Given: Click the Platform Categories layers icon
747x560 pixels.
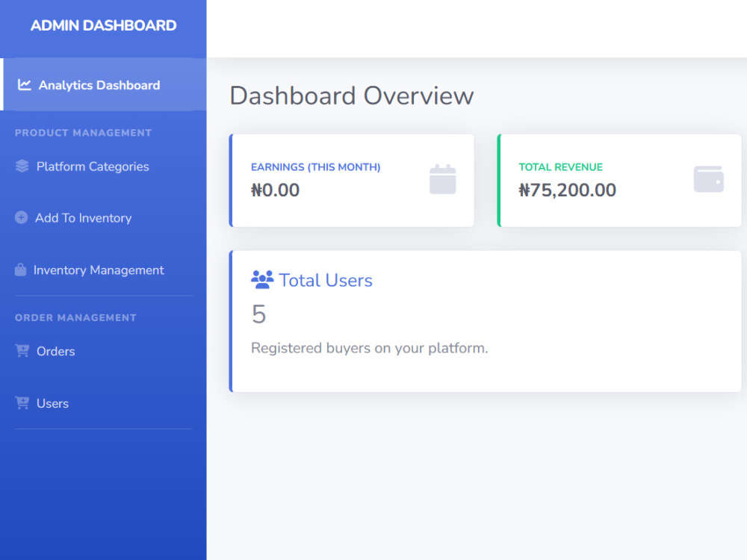Looking at the screenshot, I should [22, 166].
